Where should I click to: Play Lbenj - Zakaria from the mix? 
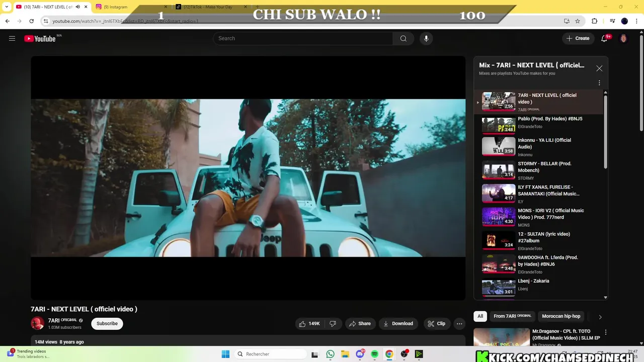[x=538, y=288]
